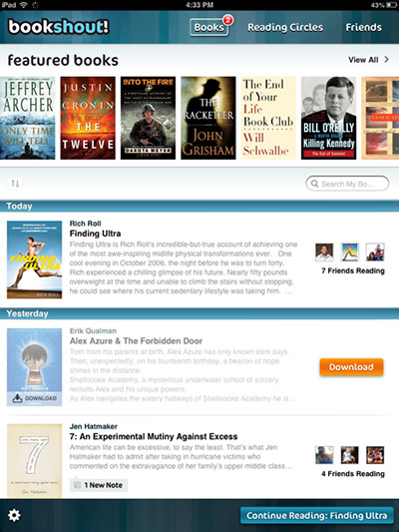
Task: Focus the Search My Books field
Action: click(x=347, y=184)
